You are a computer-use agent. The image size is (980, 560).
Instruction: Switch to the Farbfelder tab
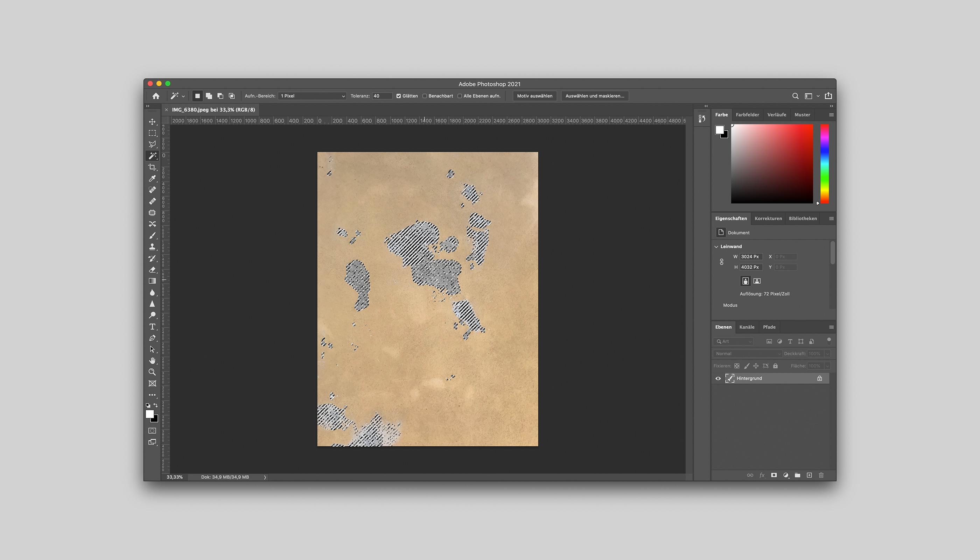tap(748, 115)
